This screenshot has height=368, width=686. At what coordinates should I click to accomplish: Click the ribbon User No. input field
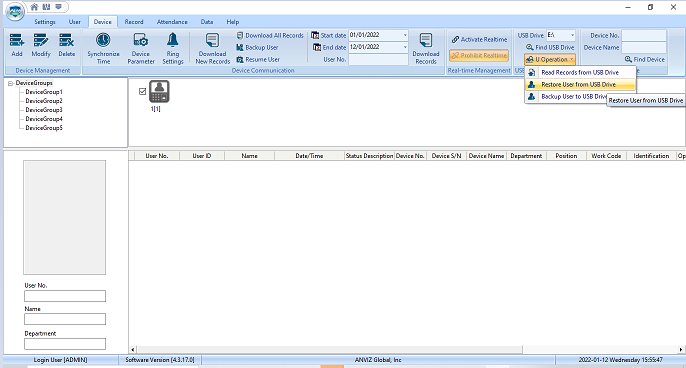(378, 60)
